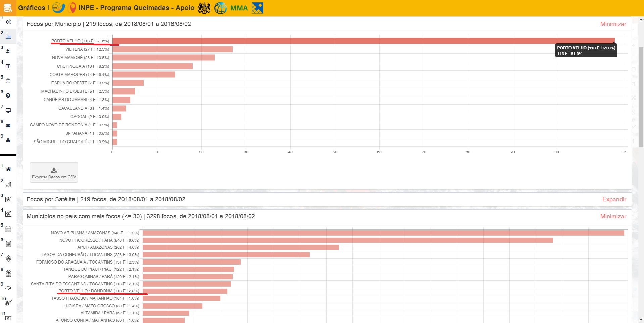The width and height of the screenshot is (644, 323).
Task: Go to home icon in sidebar
Action: point(8,169)
